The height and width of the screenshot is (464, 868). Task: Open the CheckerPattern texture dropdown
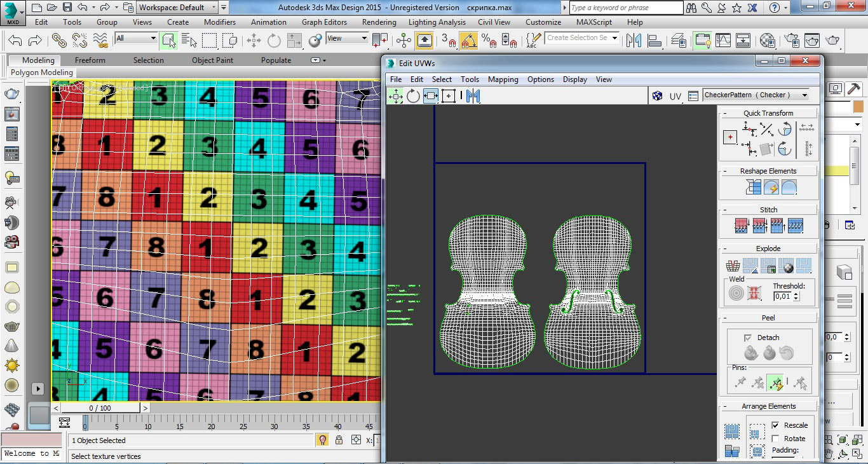point(805,95)
